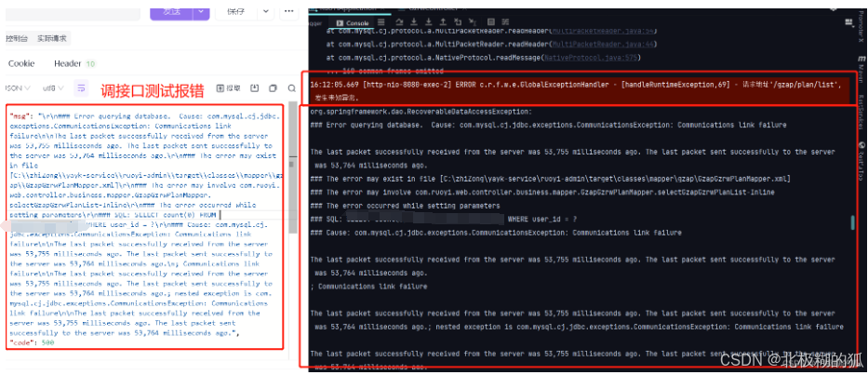Click the download response icon
868x375 pixels.
pyautogui.click(x=254, y=88)
